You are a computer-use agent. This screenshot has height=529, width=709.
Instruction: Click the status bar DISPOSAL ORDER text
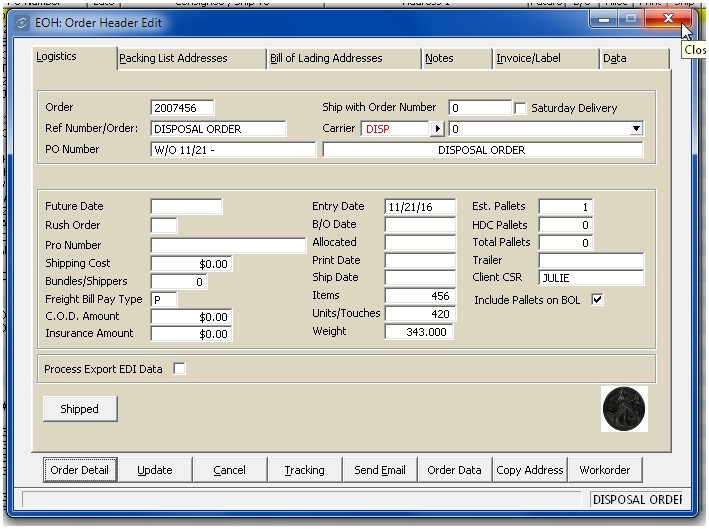[638, 500]
